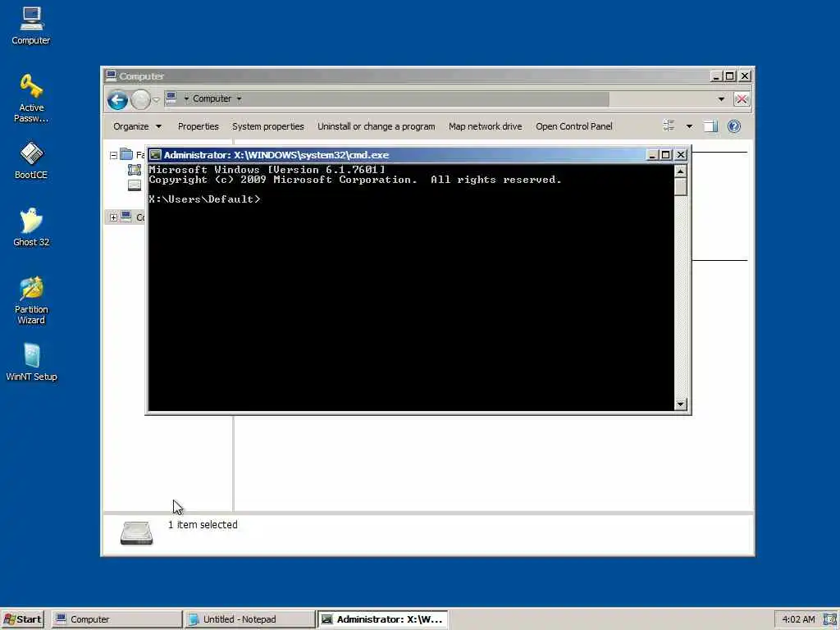Image resolution: width=840 pixels, height=630 pixels.
Task: Expand the arrow after Computer in address bar
Action: tap(239, 98)
